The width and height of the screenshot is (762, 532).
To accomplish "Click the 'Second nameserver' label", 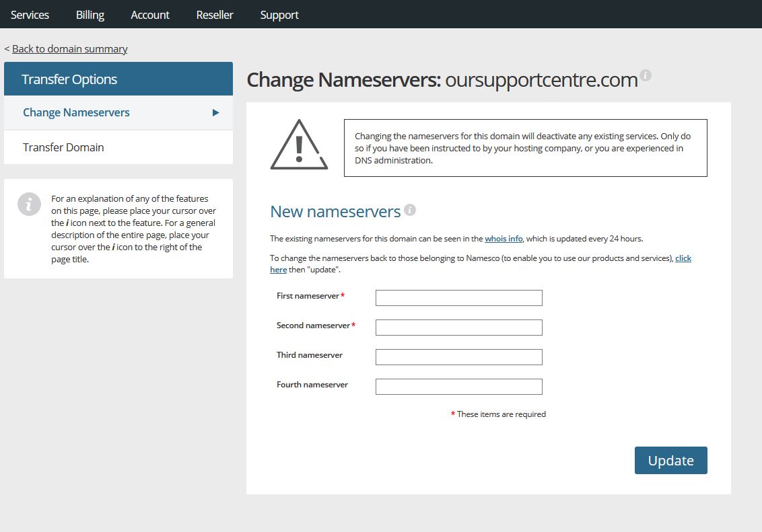I will click(313, 326).
